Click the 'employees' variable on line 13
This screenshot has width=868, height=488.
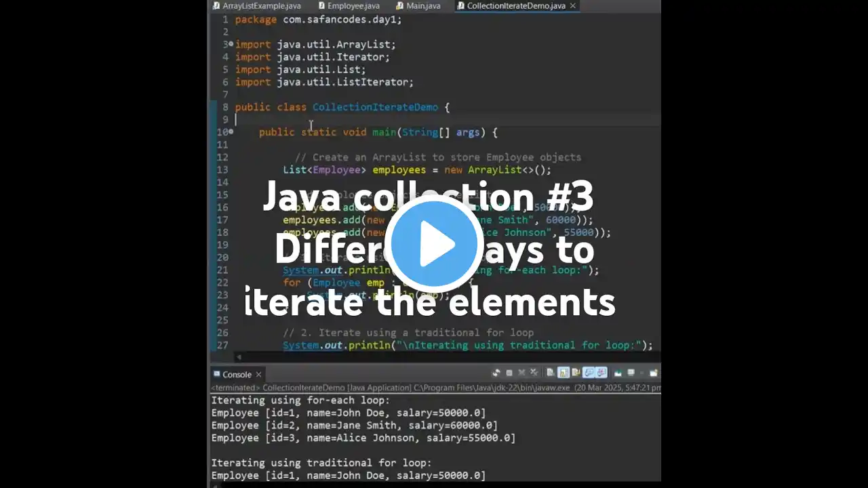click(399, 170)
